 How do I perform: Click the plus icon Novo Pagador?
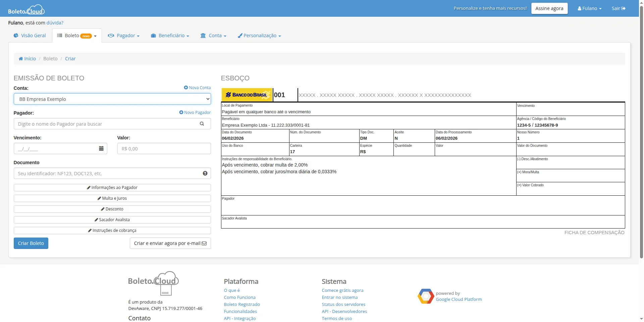tap(181, 112)
